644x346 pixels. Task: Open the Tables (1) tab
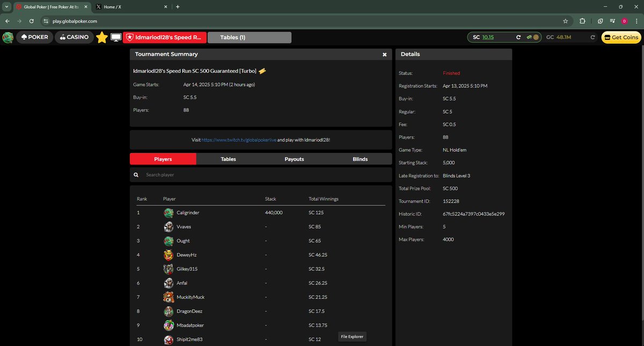249,38
